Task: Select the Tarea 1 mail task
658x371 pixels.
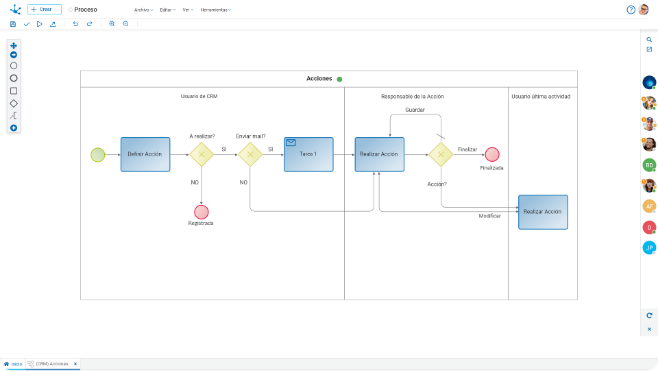Action: (x=309, y=154)
